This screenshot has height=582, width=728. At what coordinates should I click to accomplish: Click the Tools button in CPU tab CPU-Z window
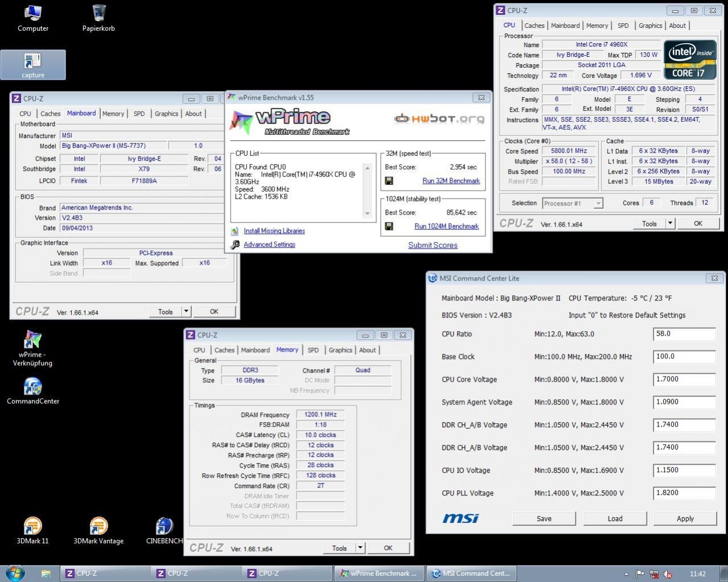pos(649,224)
